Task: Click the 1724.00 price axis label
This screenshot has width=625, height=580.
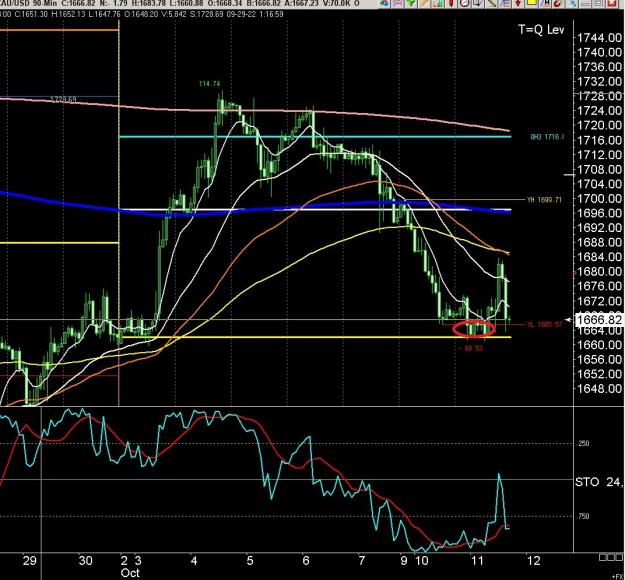Action: (x=599, y=111)
